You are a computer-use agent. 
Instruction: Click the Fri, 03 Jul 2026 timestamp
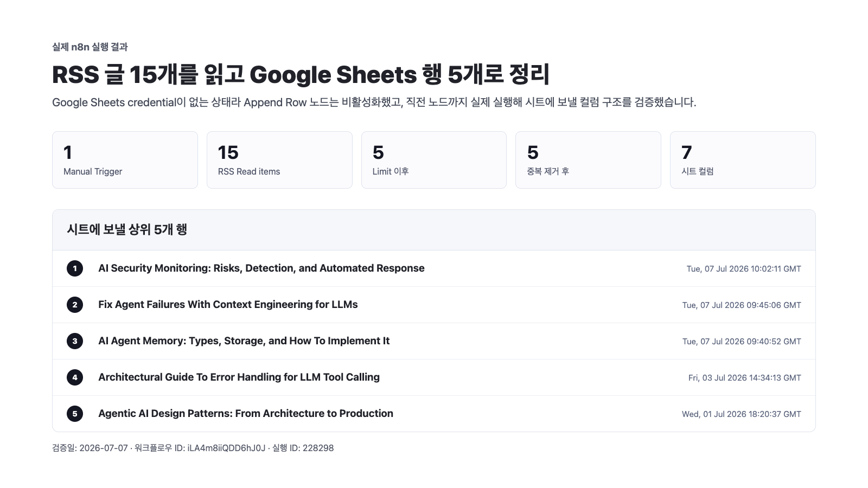744,378
